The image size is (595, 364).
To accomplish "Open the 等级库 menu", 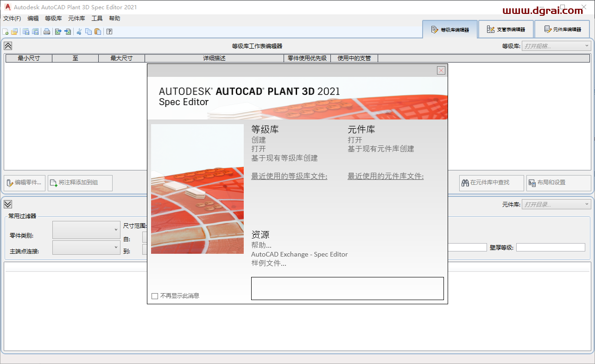I will (x=53, y=19).
